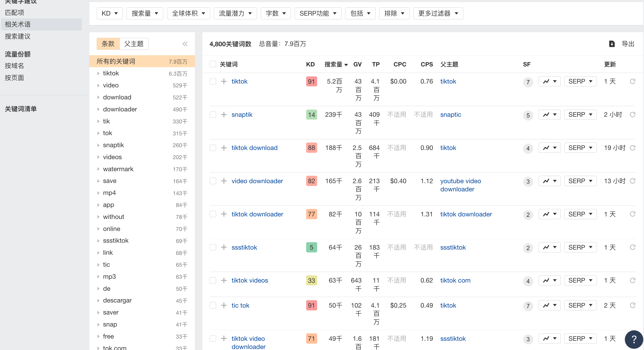Open the KD filter dropdown
Image resolution: width=644 pixels, height=350 pixels.
(110, 13)
